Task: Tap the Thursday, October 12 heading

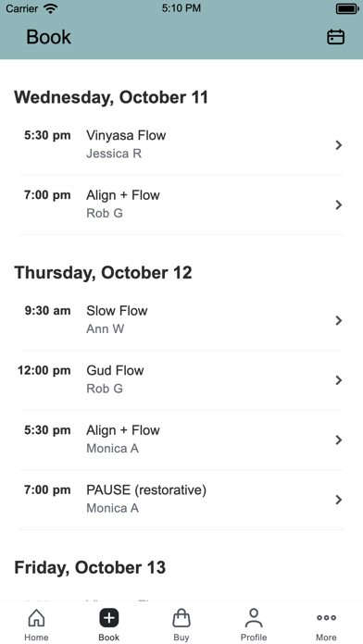Action: (x=103, y=273)
